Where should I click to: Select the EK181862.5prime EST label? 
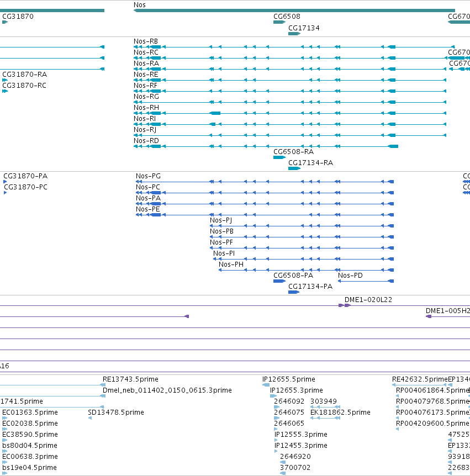click(340, 412)
